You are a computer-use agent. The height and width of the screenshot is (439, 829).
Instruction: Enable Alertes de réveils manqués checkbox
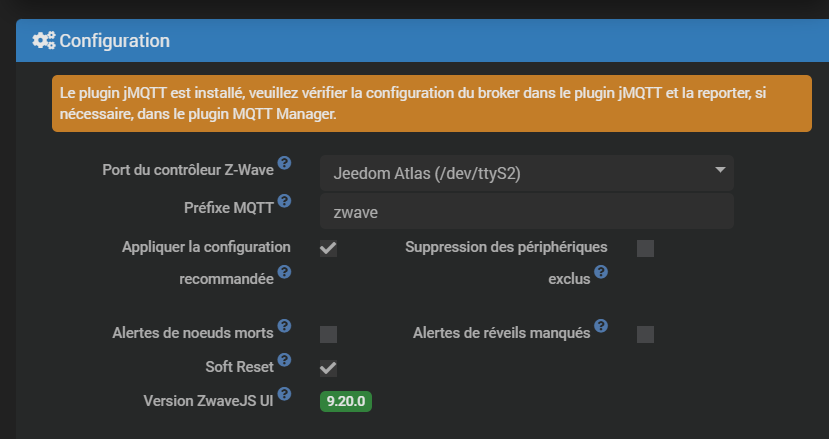[x=645, y=334]
